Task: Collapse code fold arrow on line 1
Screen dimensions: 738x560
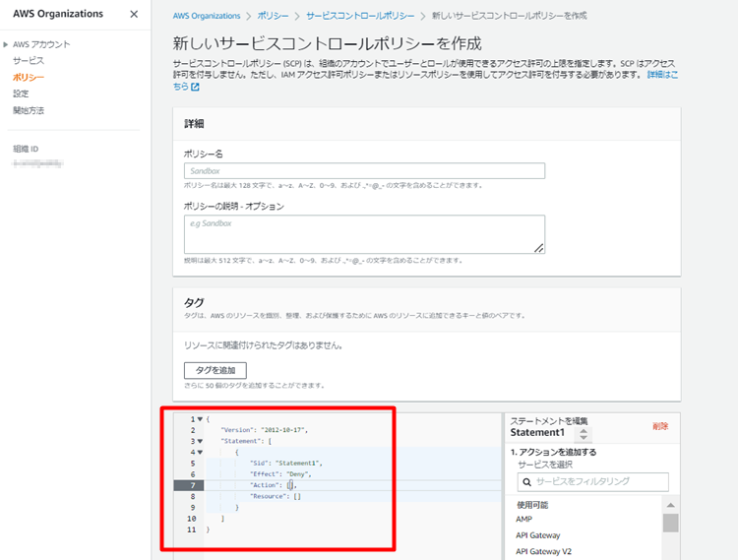Action: pyautogui.click(x=200, y=419)
